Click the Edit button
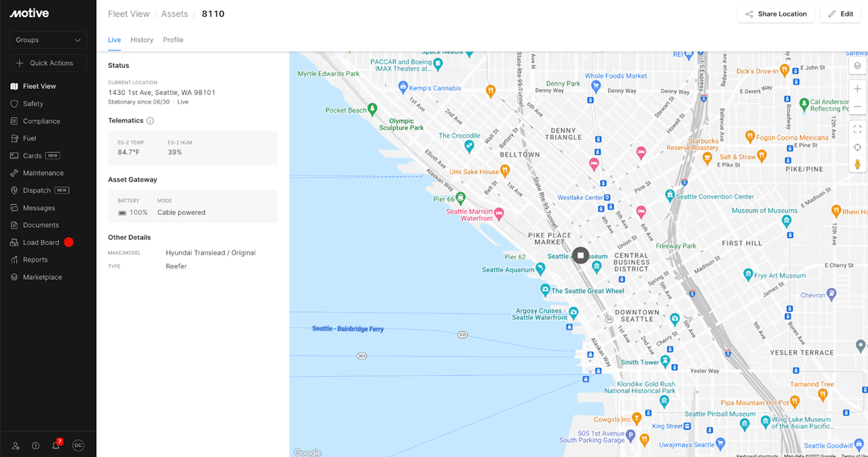 coord(840,14)
